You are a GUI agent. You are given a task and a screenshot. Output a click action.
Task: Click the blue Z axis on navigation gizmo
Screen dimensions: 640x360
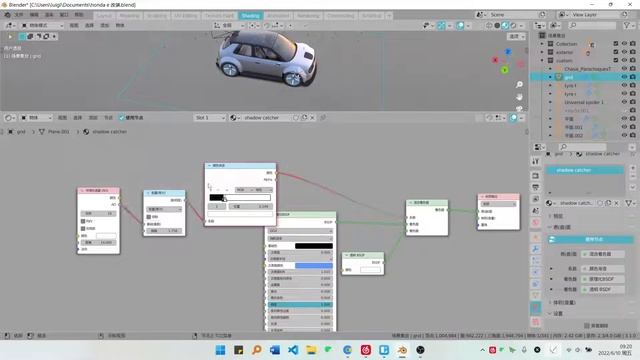[x=508, y=52]
